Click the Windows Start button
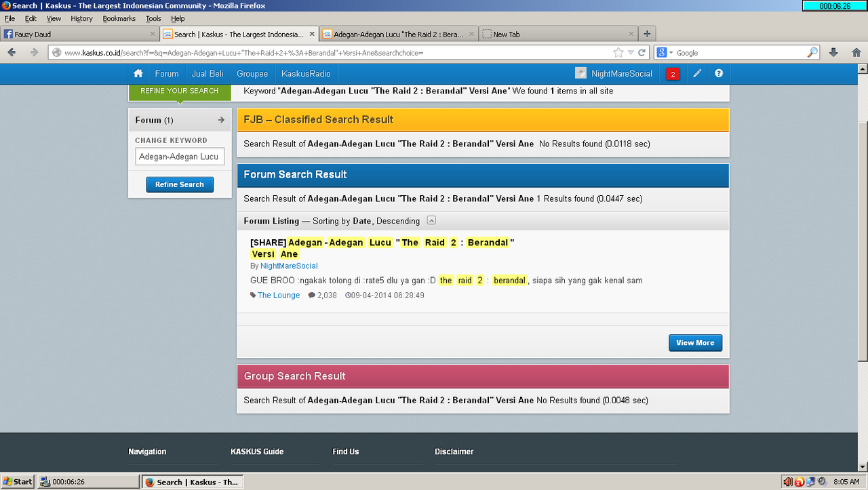Screen dimensions: 868x490 (18, 482)
